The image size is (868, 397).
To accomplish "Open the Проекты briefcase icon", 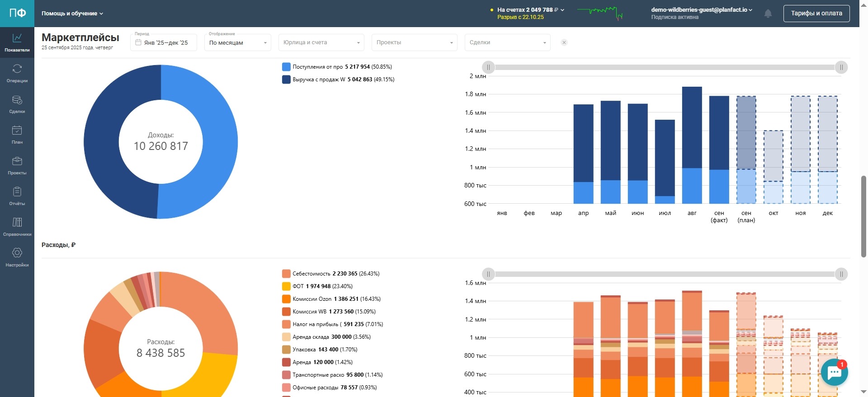I will click(x=17, y=165).
